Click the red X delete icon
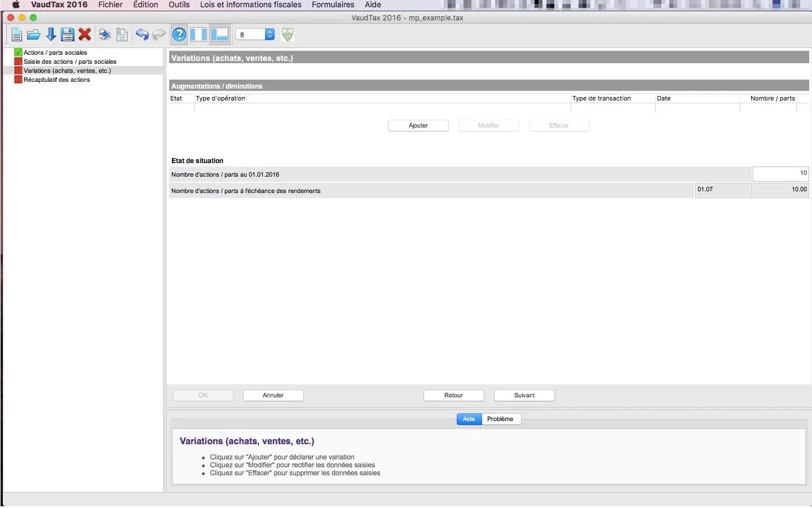 85,35
